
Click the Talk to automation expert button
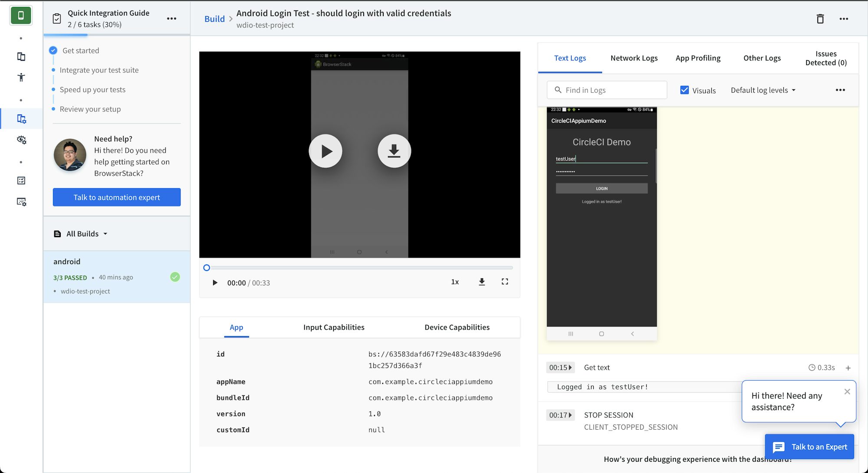(116, 197)
